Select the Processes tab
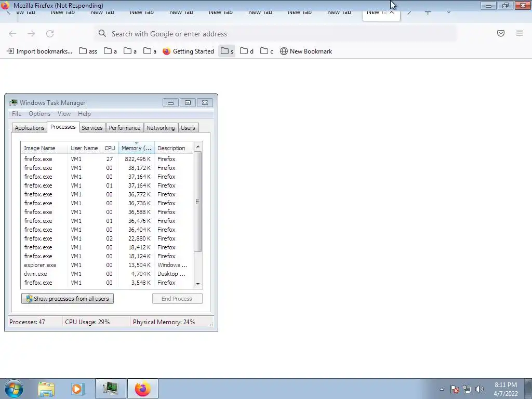 coord(63,127)
